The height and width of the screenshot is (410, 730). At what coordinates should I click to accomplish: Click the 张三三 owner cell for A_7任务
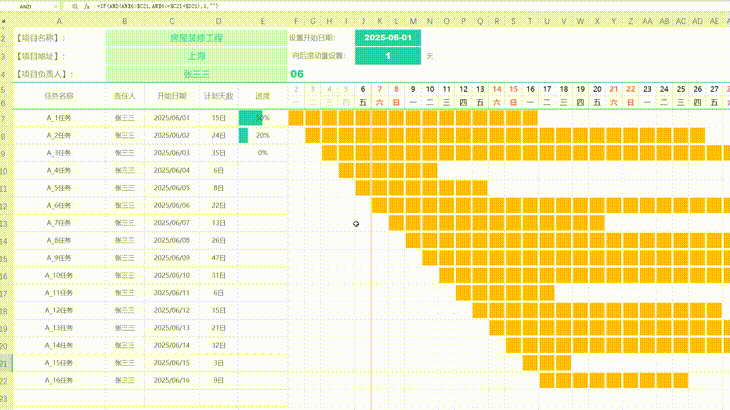click(125, 223)
